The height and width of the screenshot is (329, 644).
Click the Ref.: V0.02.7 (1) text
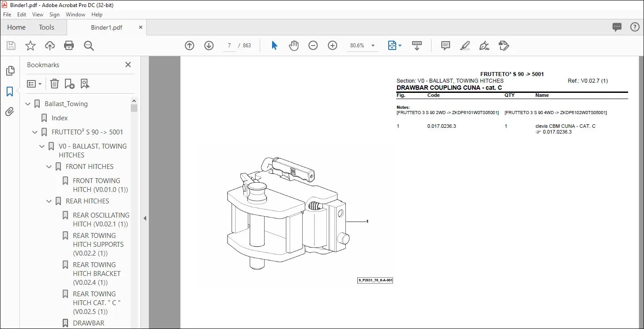pos(587,81)
